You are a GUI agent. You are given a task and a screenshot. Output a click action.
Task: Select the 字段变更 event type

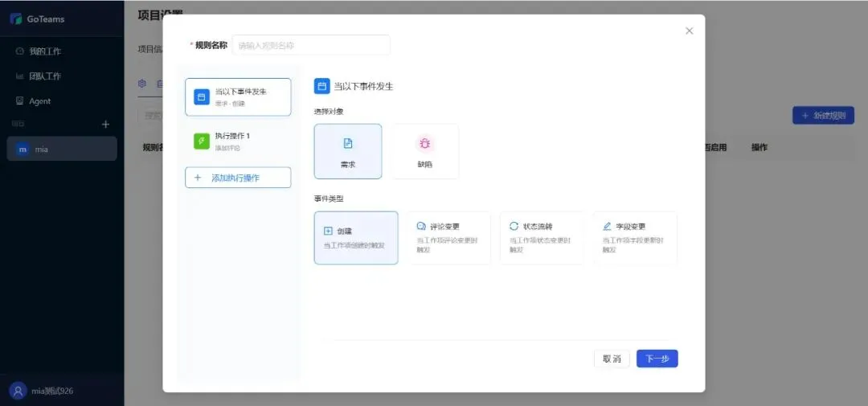(x=635, y=238)
